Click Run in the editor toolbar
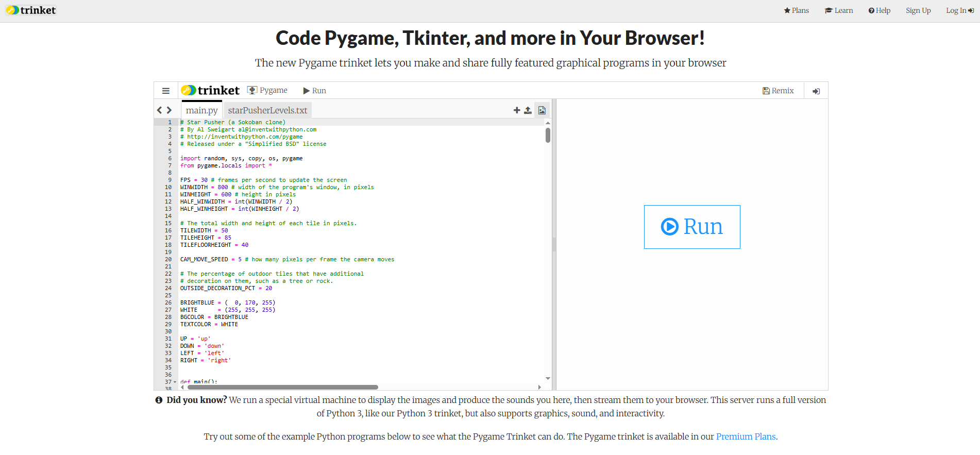The height and width of the screenshot is (455, 980). (314, 91)
